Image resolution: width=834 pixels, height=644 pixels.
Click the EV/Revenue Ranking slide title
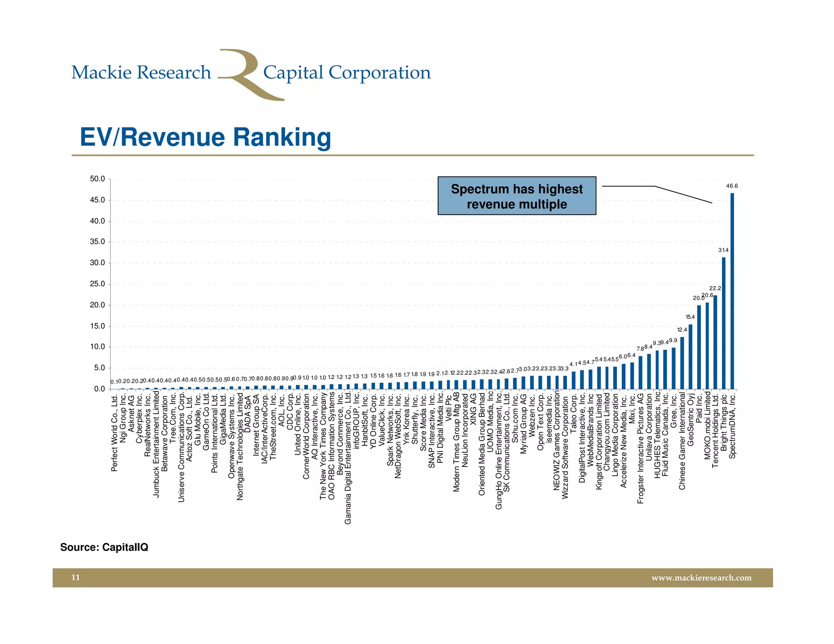tap(205, 137)
